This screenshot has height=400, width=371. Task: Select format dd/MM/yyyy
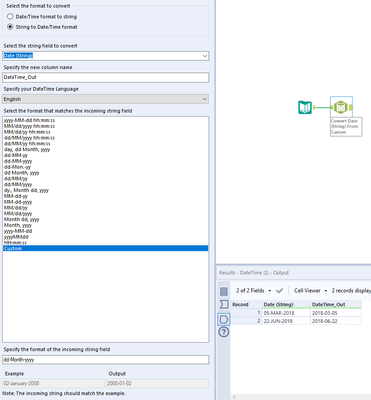[x=105, y=184]
